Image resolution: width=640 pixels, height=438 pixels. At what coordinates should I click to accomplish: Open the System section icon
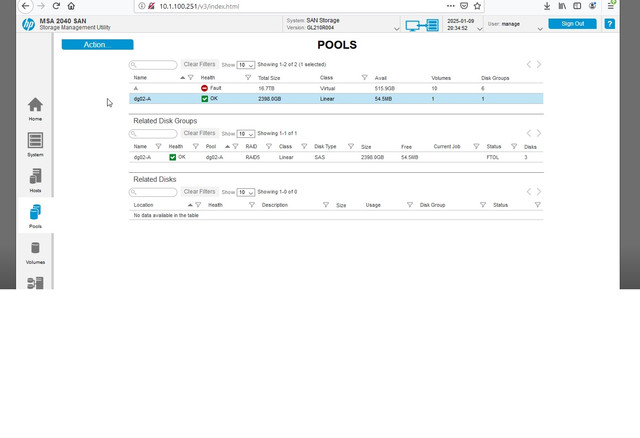[x=35, y=145]
